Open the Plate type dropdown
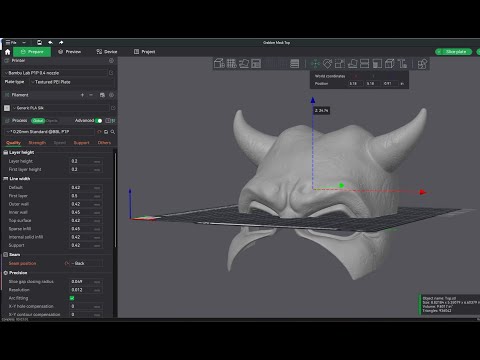The width and height of the screenshot is (480, 360). pyautogui.click(x=72, y=82)
